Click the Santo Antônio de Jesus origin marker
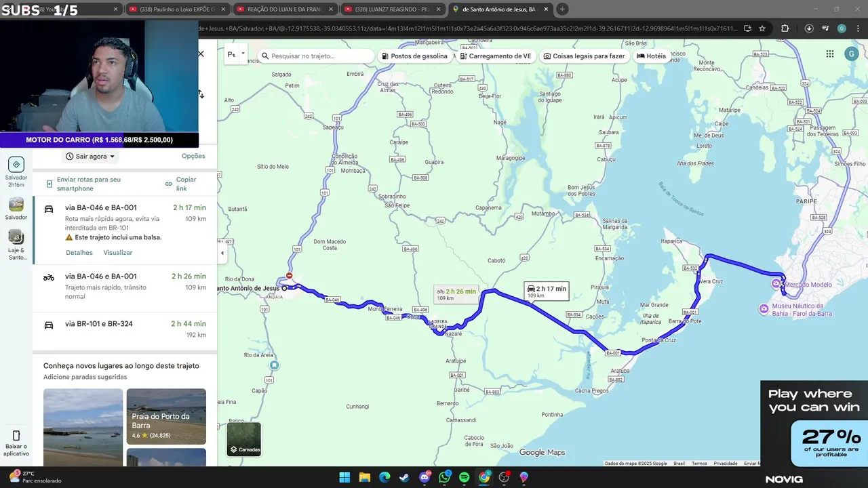 point(285,288)
